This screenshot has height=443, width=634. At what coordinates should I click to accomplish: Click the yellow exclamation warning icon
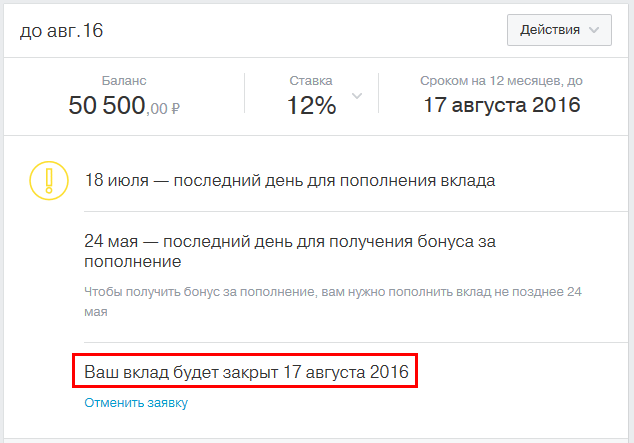click(x=49, y=180)
